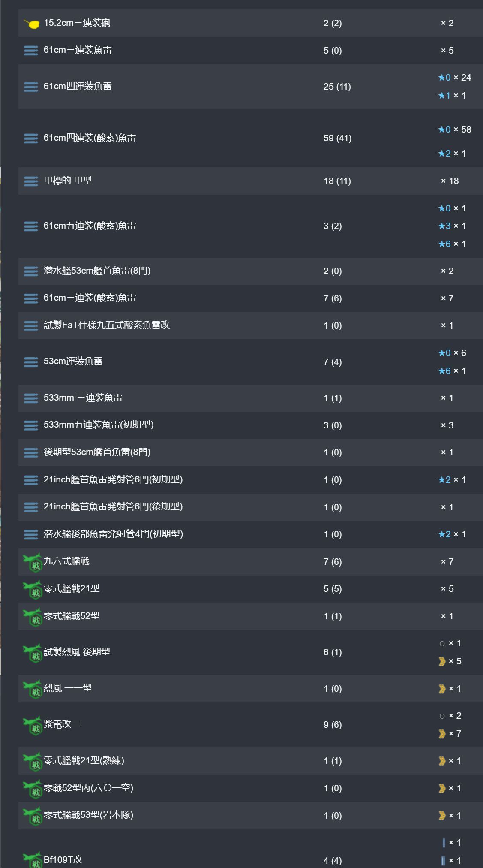Click the torpedo icon for 53cm連装魚雷
This screenshot has height=868, width=483.
point(31,362)
